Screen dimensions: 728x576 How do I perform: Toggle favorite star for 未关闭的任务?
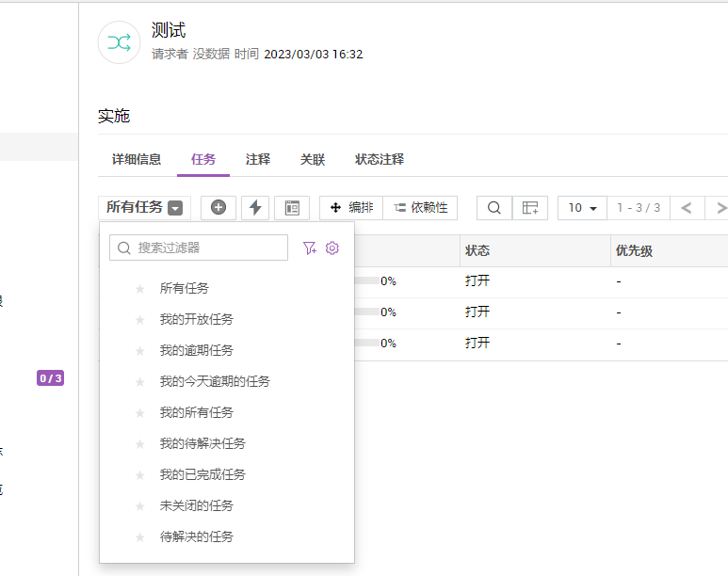click(x=140, y=506)
